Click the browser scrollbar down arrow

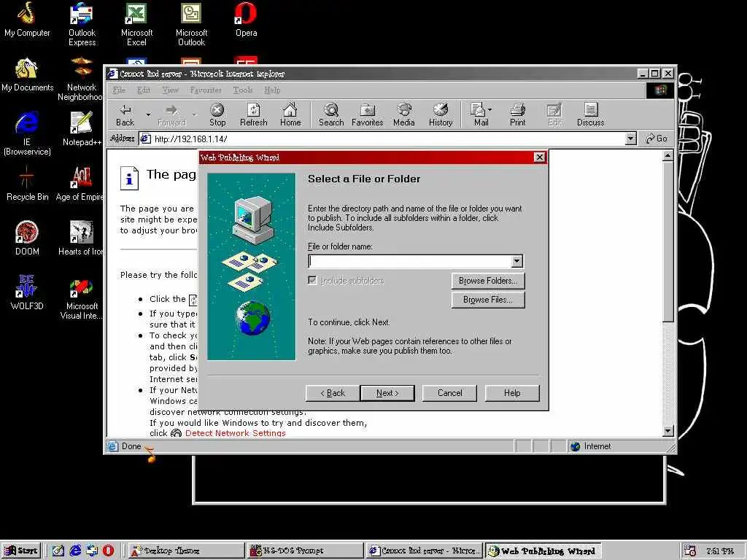668,431
